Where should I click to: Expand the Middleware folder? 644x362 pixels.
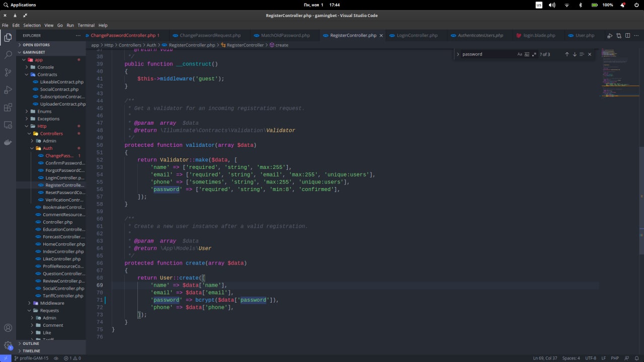tap(52, 303)
